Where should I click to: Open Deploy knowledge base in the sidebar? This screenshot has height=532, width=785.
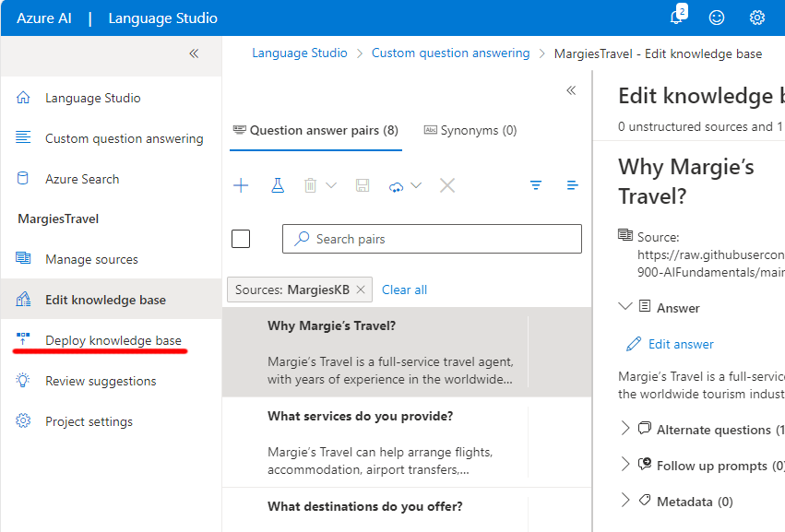tap(111, 340)
